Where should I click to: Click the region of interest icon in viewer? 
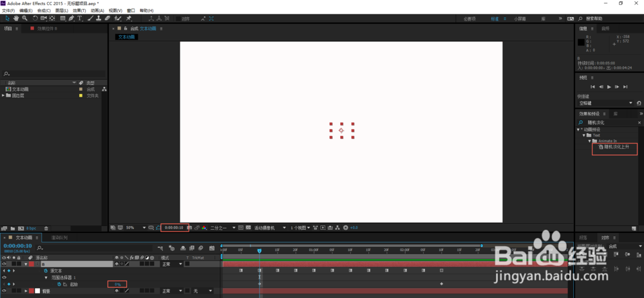pos(241,227)
